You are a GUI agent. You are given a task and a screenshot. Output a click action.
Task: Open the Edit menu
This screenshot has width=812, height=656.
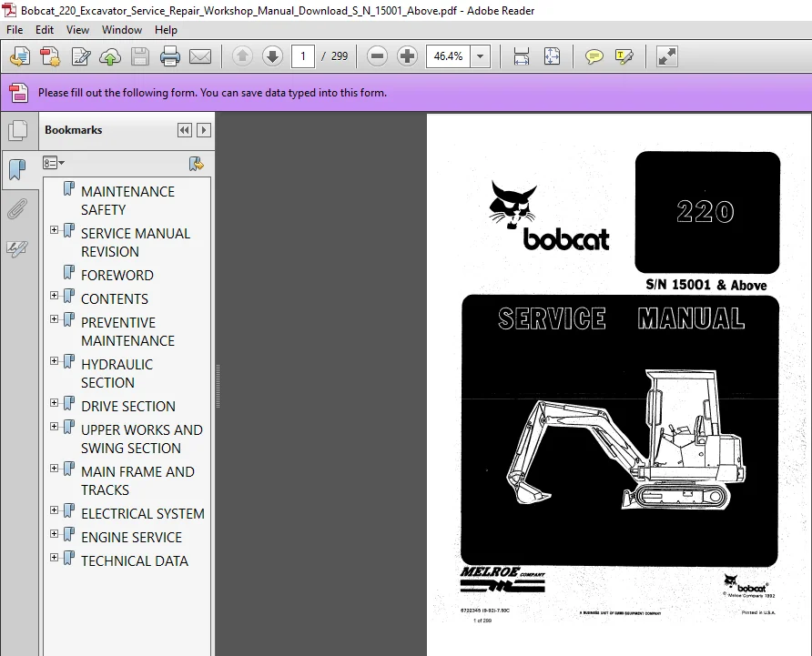45,30
